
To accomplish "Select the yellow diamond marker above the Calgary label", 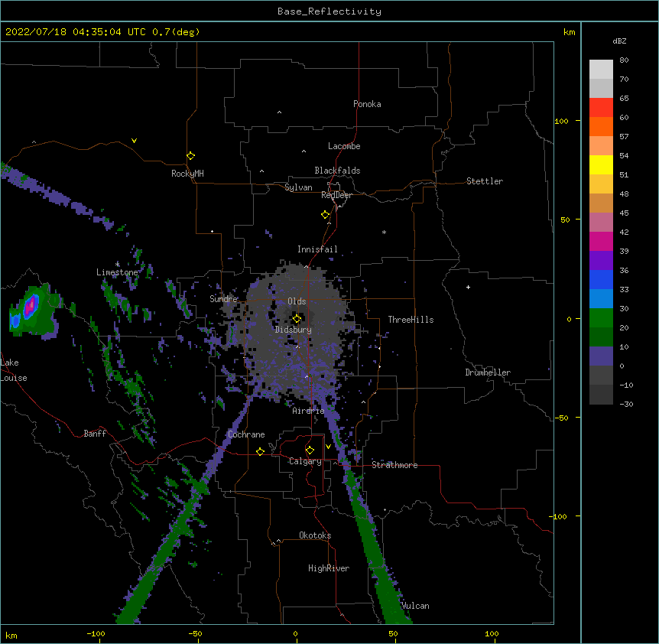I will [x=310, y=450].
